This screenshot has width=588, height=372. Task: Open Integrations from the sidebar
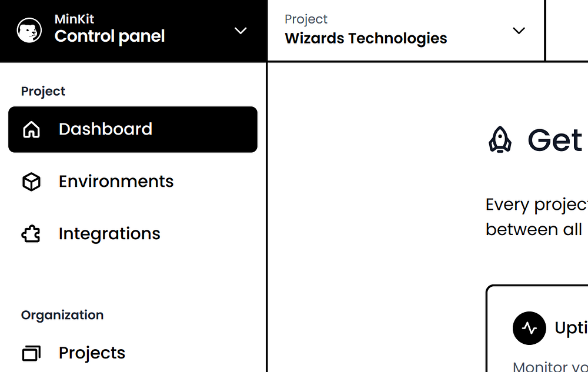[x=109, y=234]
